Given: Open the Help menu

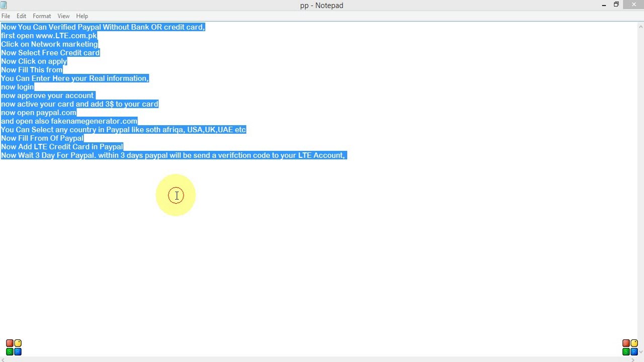Looking at the screenshot, I should pyautogui.click(x=82, y=16).
